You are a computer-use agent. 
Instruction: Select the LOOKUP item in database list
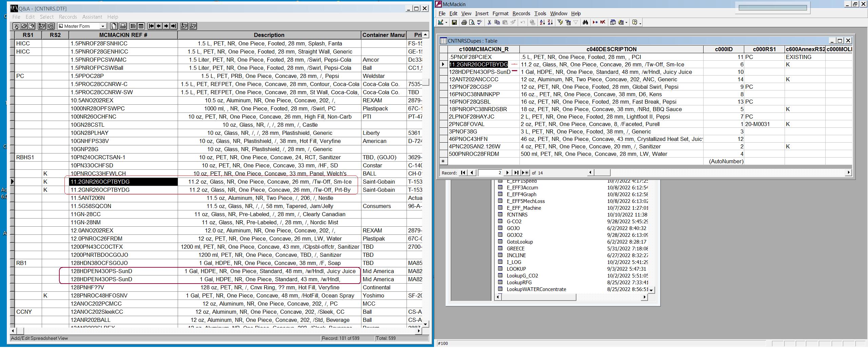516,269
